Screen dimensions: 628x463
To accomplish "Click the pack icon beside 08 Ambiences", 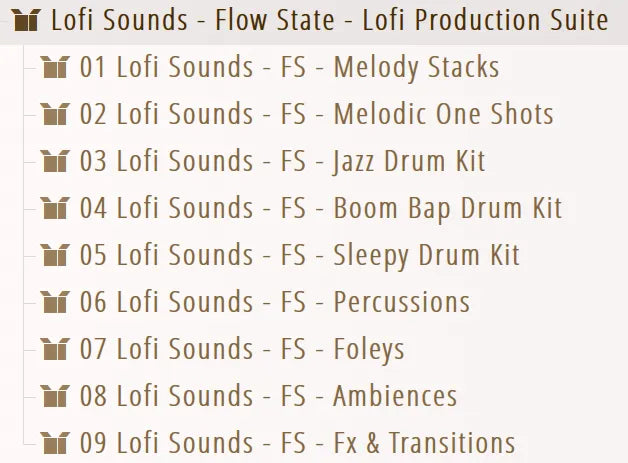I will point(55,395).
